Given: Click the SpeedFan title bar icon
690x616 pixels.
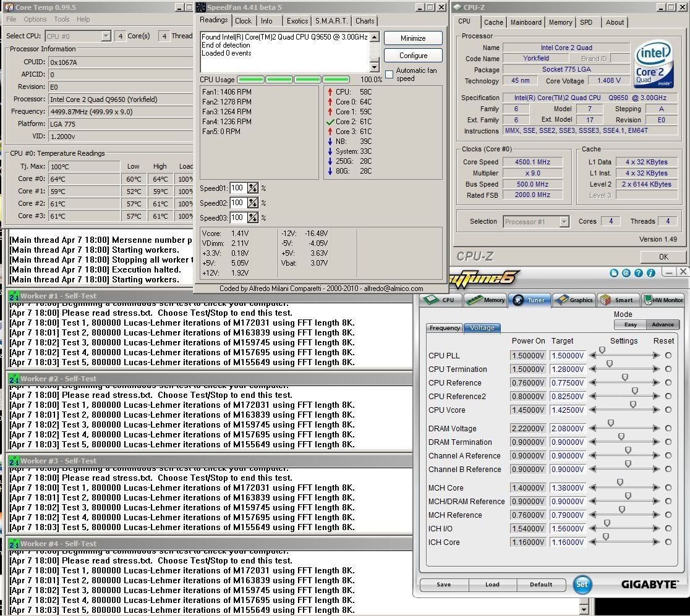Looking at the screenshot, I should (201, 7).
